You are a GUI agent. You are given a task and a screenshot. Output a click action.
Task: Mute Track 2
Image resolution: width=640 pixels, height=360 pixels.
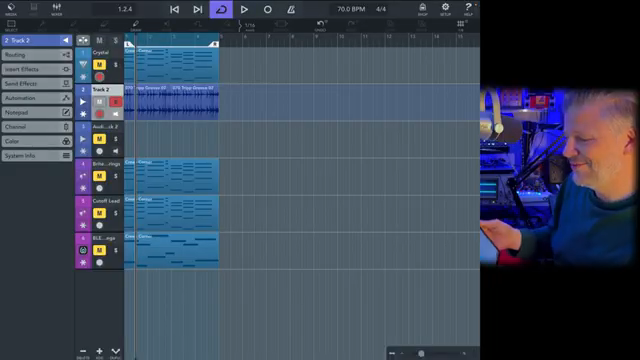99,102
